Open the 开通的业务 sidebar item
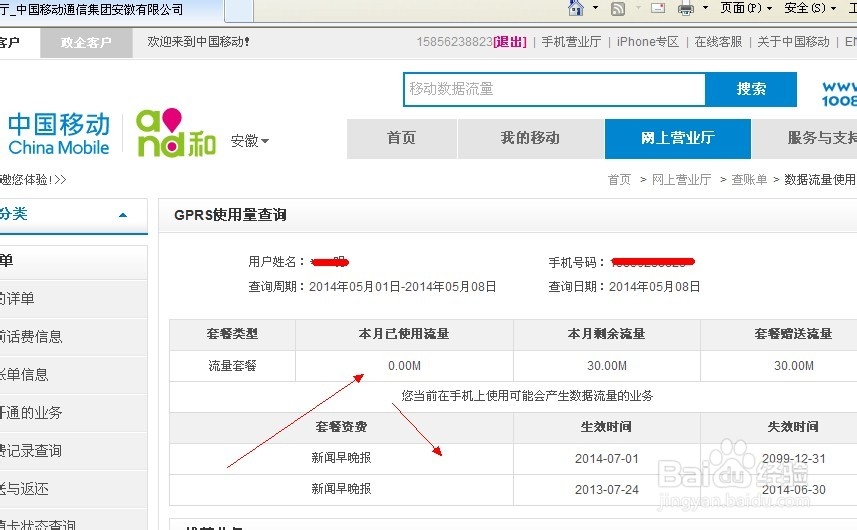 click(73, 413)
